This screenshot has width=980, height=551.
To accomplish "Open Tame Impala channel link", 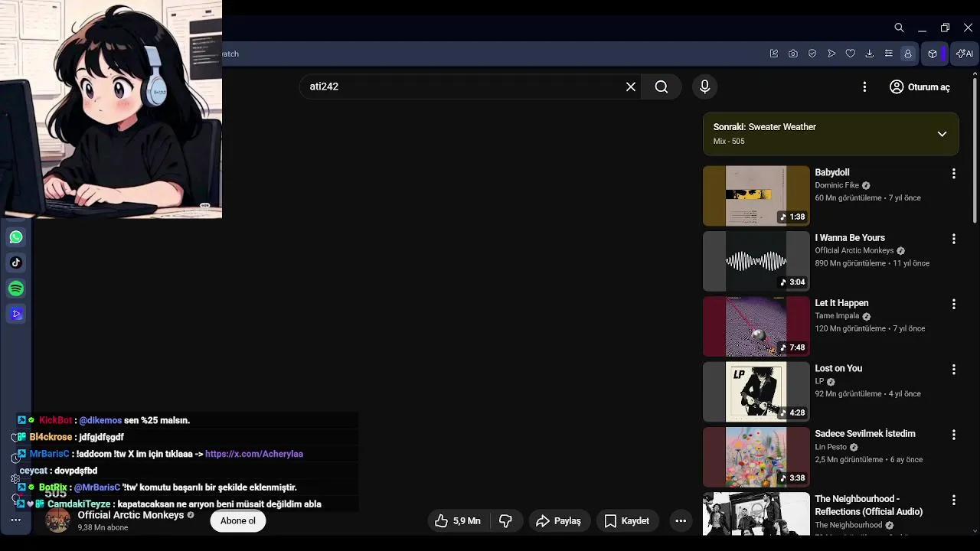I will [837, 316].
